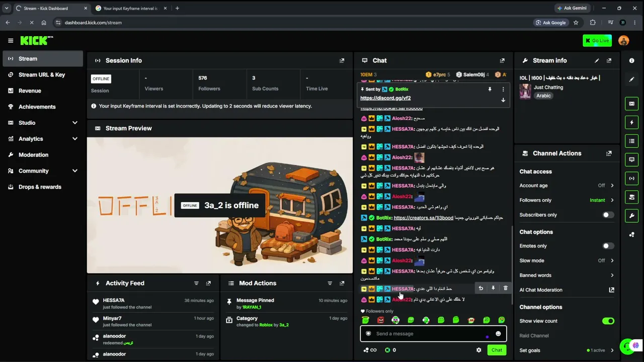Turn off Show view count switch
This screenshot has width=644, height=362.
pyautogui.click(x=608, y=321)
